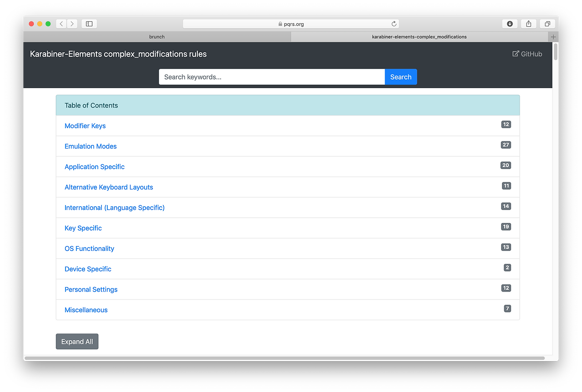The width and height of the screenshot is (582, 392).
Task: Toggle the Safari sidebar button
Action: coord(89,24)
